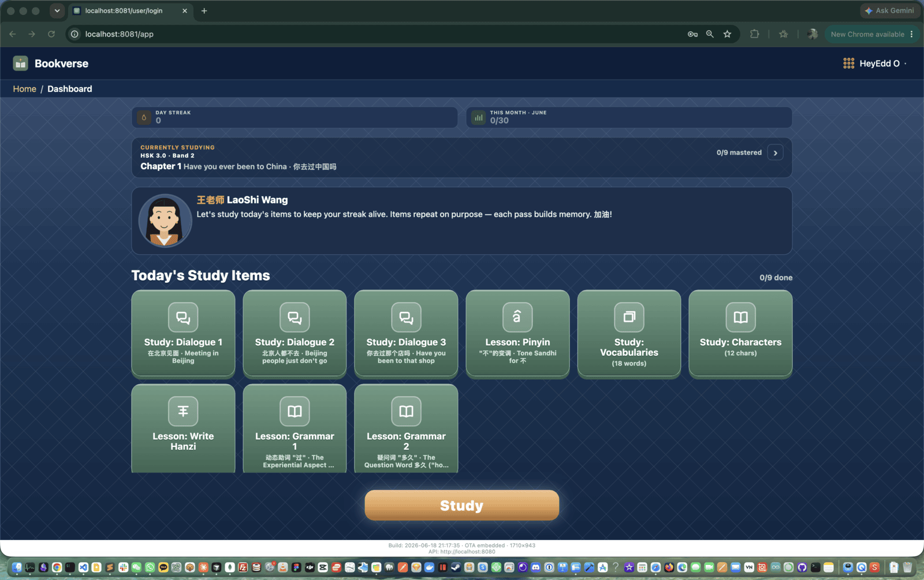The width and height of the screenshot is (924, 580).
Task: Expand the current chapter with the chevron
Action: click(x=775, y=153)
